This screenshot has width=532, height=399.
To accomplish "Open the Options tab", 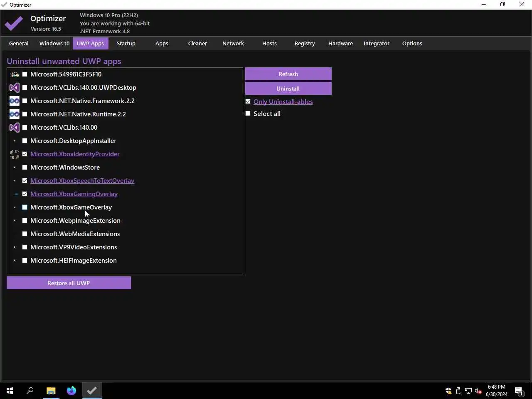I will tap(412, 44).
